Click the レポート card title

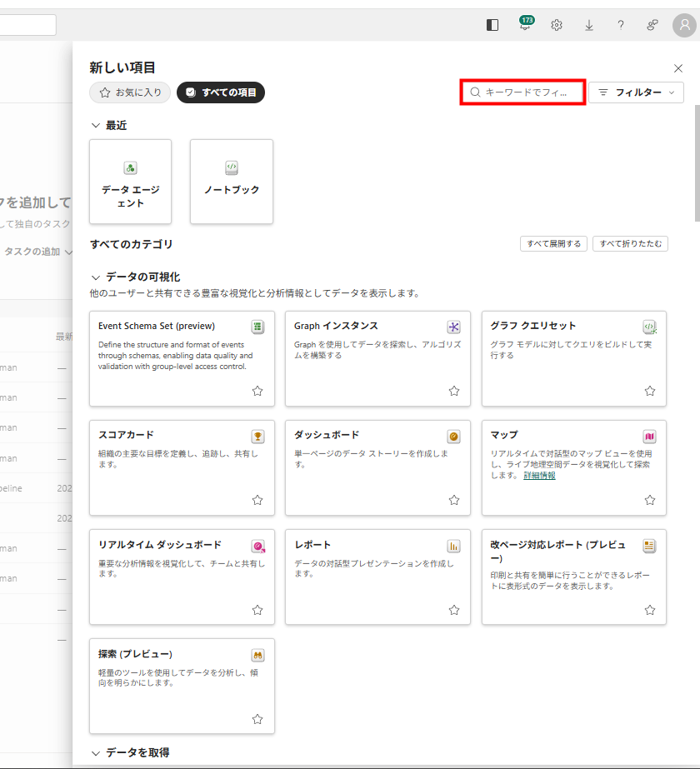(x=312, y=545)
